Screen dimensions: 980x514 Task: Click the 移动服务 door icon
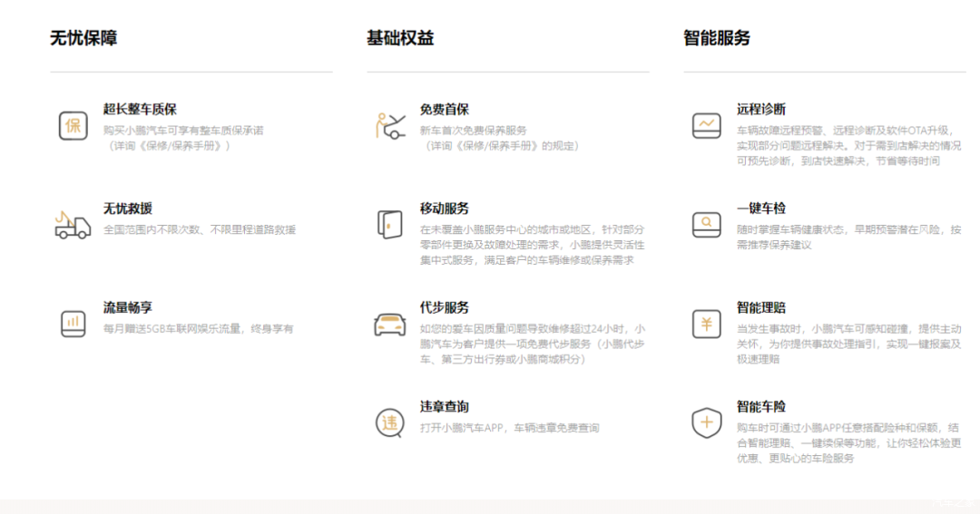(x=389, y=224)
